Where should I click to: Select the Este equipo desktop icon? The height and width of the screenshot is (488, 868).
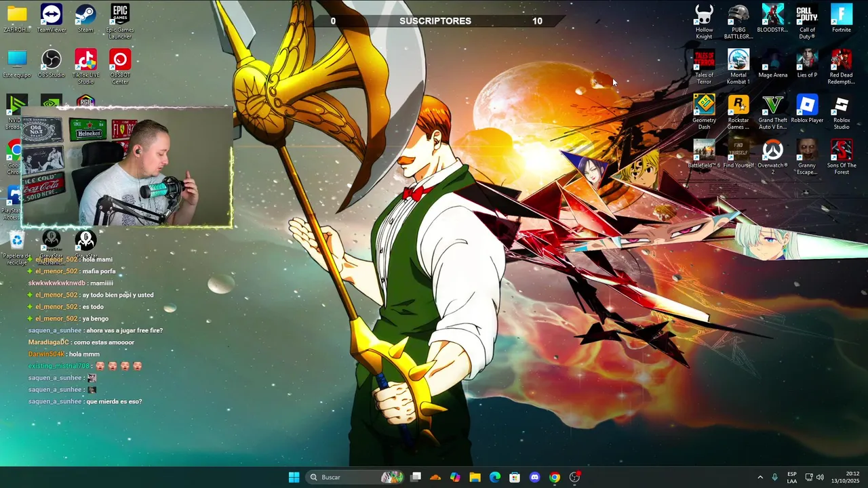click(x=17, y=64)
